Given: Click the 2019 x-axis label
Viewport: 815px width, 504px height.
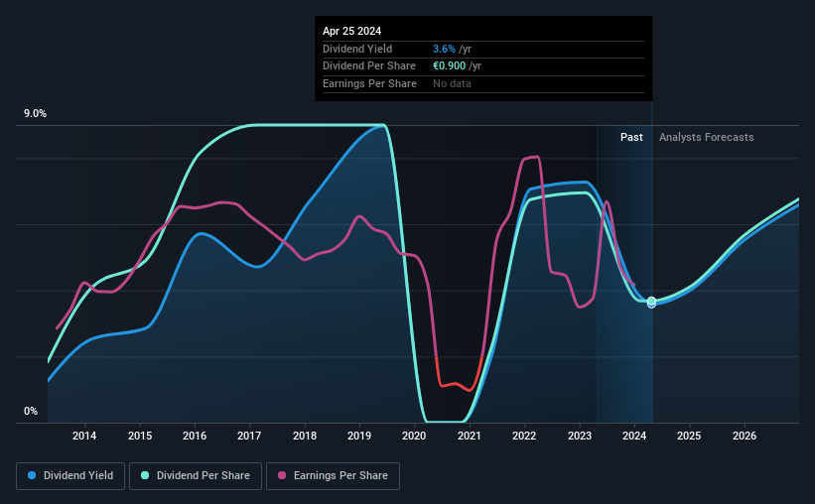Looking at the screenshot, I should pos(359,436).
